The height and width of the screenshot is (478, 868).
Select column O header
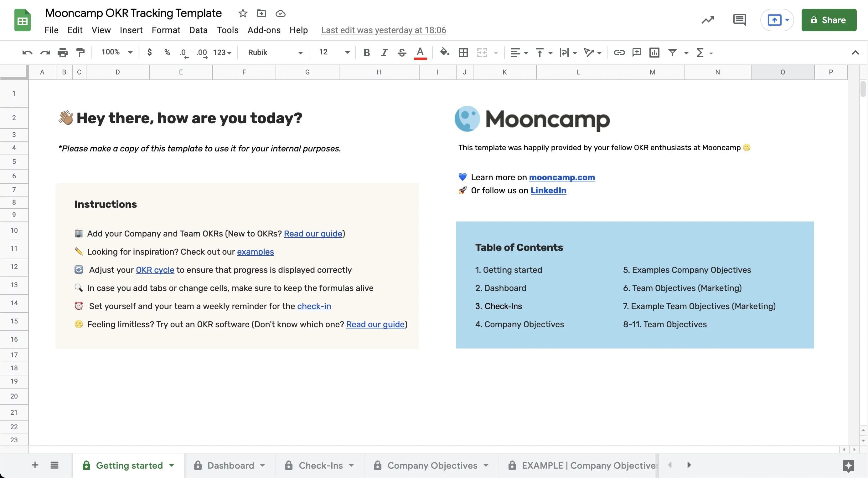(783, 72)
